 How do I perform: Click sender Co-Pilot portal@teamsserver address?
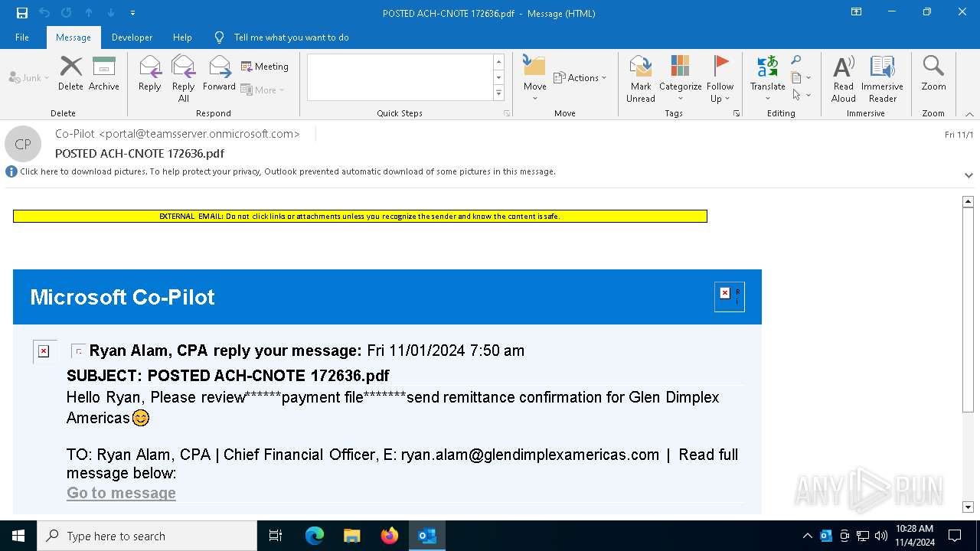178,134
